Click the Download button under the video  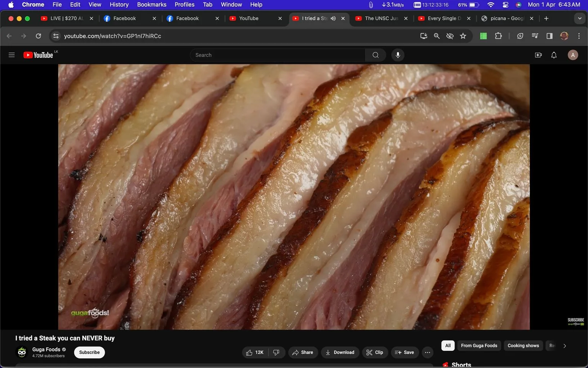tap(340, 352)
